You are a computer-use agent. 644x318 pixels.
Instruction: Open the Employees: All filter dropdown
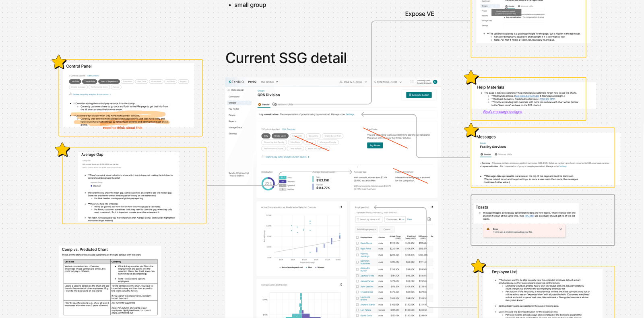pyautogui.click(x=395, y=219)
